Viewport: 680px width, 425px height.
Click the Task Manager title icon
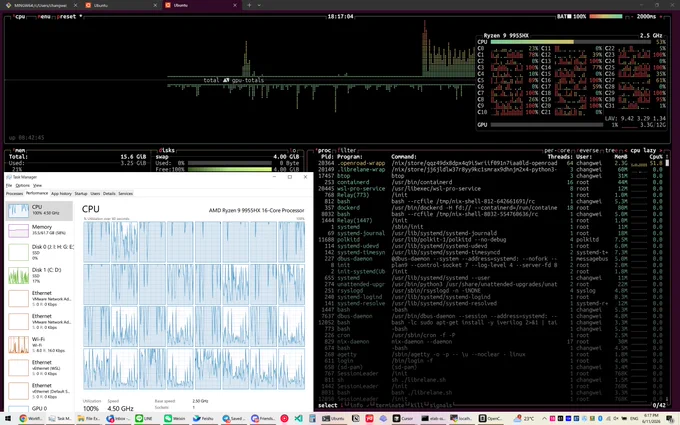pyautogui.click(x=9, y=177)
